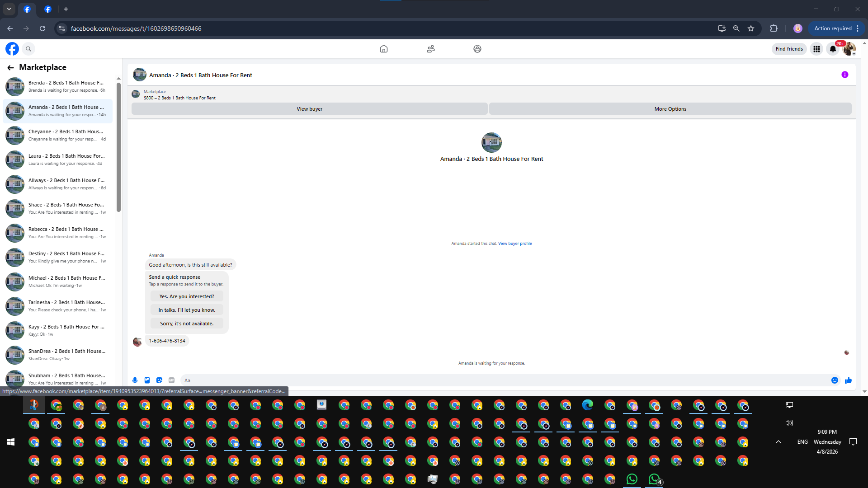Click the emoji picker icon
Image resolution: width=868 pixels, height=488 pixels.
tap(835, 380)
